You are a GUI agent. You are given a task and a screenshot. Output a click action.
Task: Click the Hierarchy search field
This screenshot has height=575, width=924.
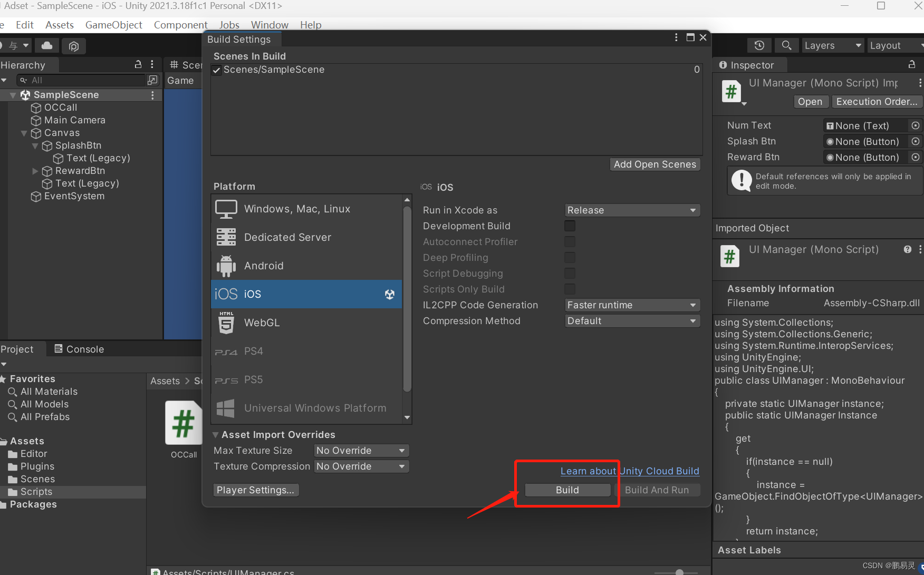tap(81, 80)
